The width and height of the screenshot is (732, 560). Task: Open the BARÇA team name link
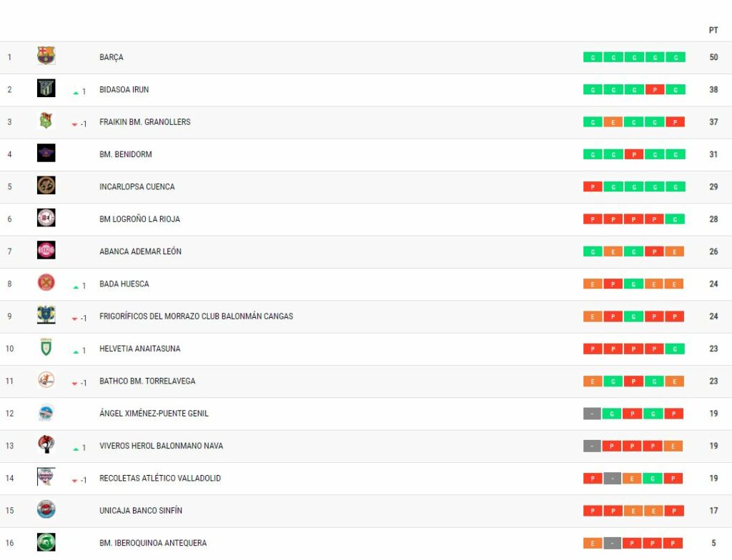tap(111, 57)
